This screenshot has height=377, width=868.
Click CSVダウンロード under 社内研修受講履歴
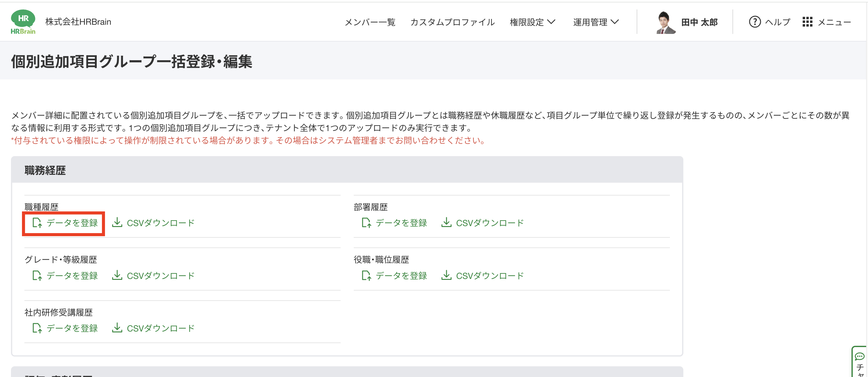(161, 328)
